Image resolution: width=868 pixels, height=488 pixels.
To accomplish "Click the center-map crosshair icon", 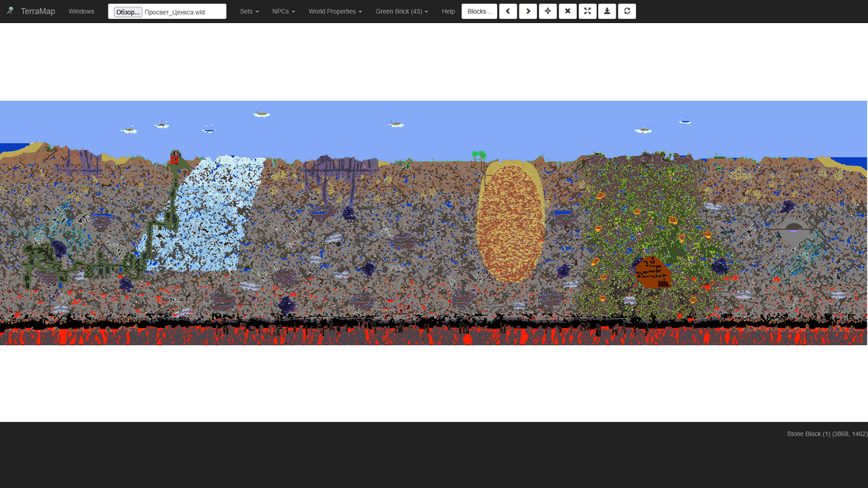I will pos(548,11).
